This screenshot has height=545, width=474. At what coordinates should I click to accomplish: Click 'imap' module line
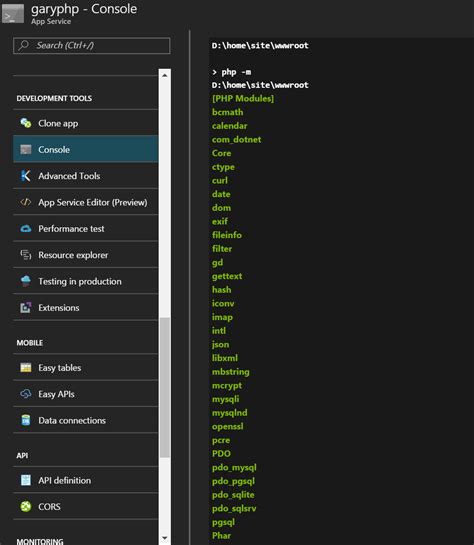tap(222, 317)
